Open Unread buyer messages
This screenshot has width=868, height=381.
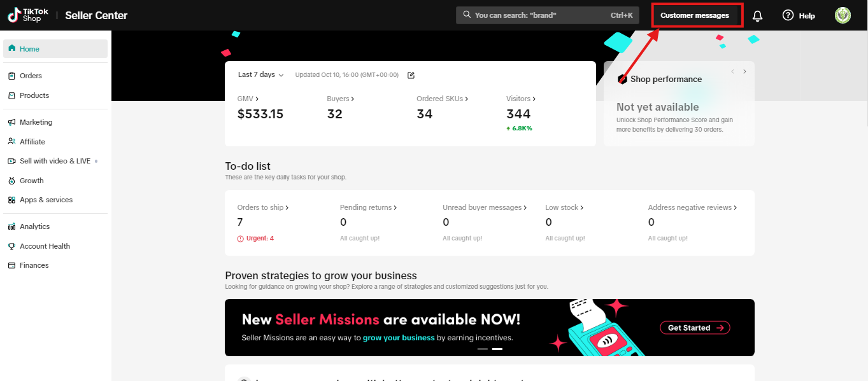[485, 207]
